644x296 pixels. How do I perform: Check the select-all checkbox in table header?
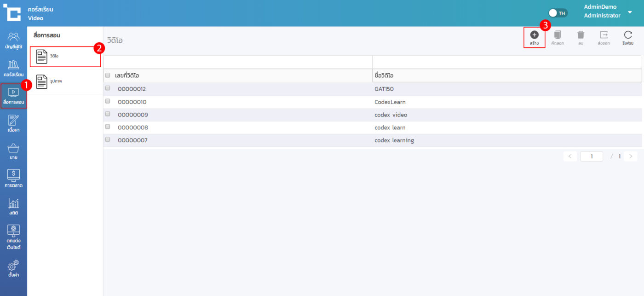(x=108, y=75)
